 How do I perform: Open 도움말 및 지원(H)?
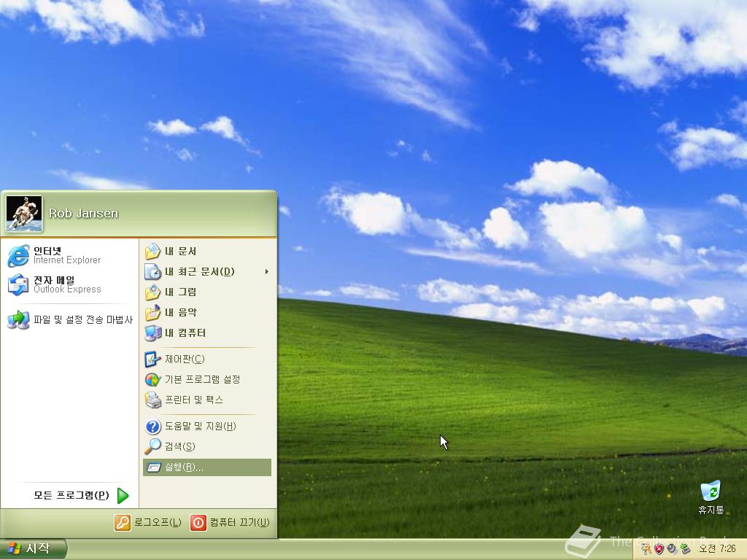[x=207, y=426]
